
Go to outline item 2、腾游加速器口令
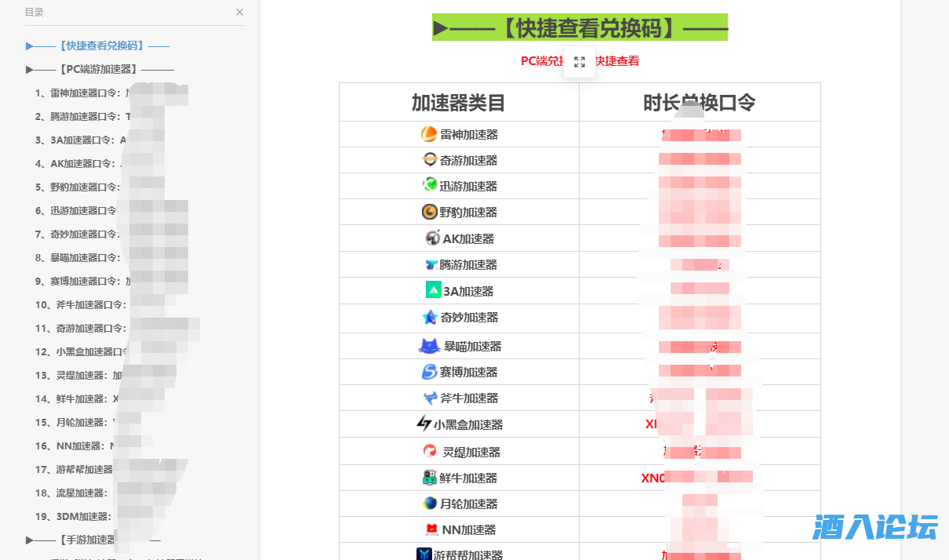[82, 116]
